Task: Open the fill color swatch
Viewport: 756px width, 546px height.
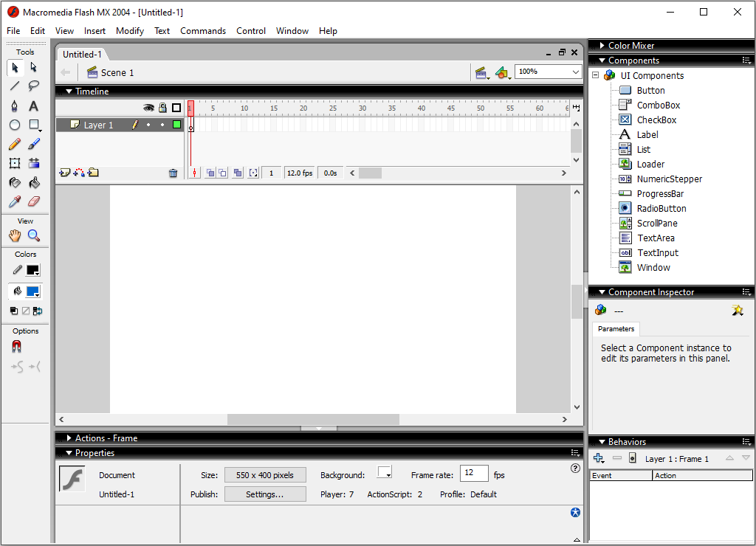Action: pyautogui.click(x=32, y=291)
